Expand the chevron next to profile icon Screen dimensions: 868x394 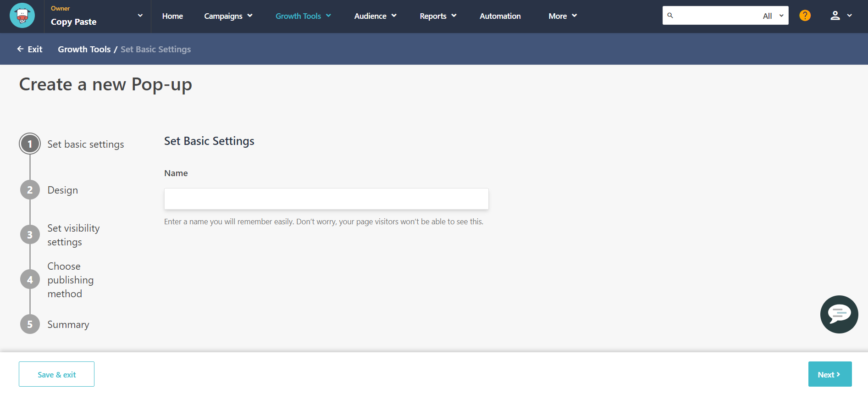pos(849,16)
